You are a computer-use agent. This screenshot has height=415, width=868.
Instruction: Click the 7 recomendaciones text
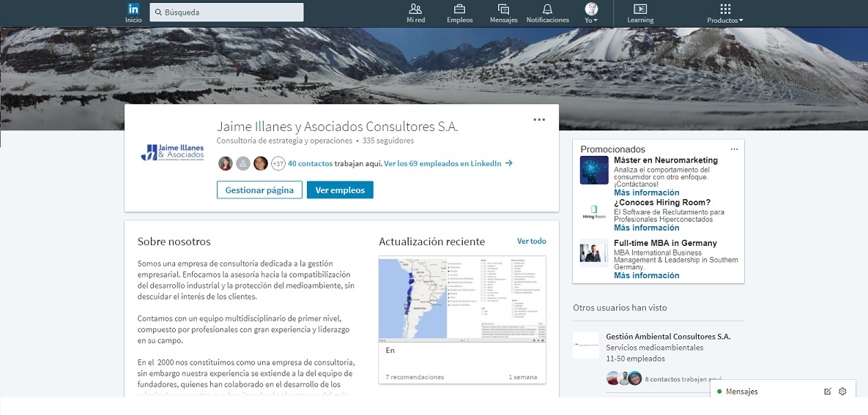415,377
